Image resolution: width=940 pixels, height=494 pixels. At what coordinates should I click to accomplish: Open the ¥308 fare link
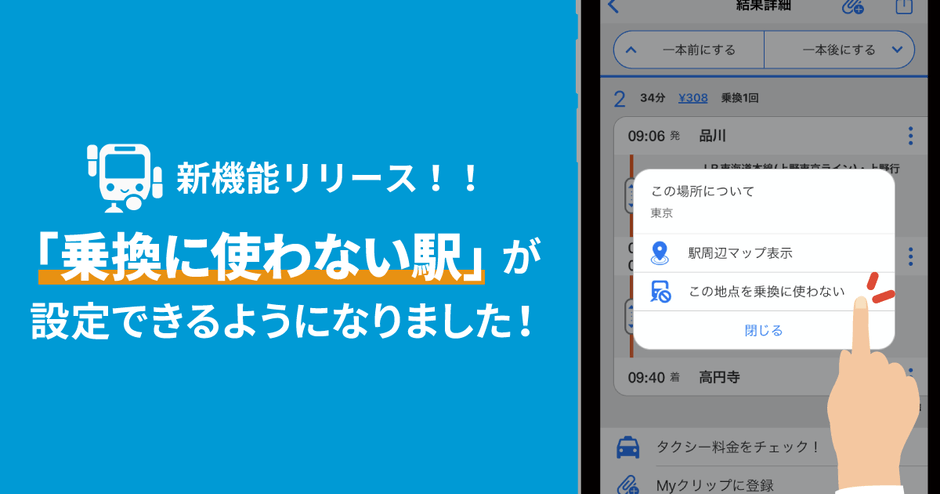(693, 98)
